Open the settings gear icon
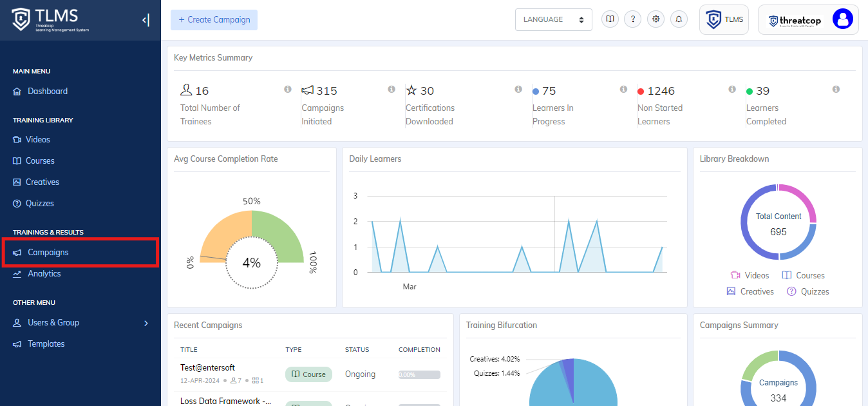This screenshot has height=406, width=868. pyautogui.click(x=656, y=19)
